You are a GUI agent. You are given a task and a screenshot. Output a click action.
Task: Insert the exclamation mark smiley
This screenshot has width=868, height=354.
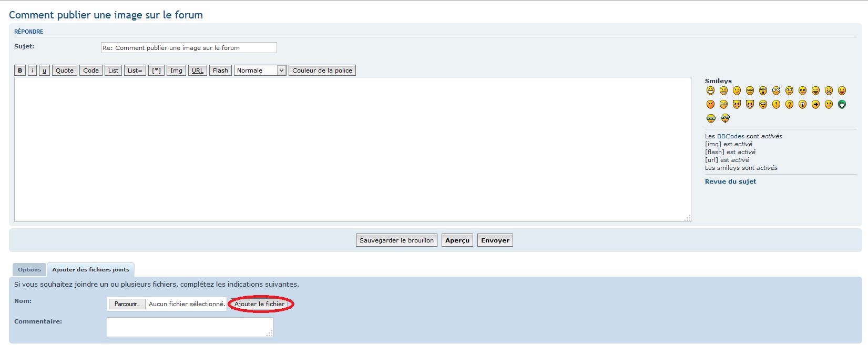pyautogui.click(x=777, y=105)
